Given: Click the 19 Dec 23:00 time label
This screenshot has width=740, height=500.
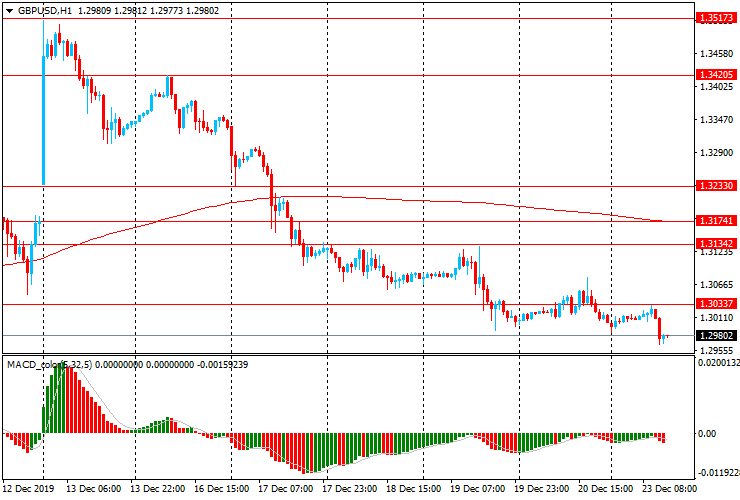Looking at the screenshot, I should 542,489.
